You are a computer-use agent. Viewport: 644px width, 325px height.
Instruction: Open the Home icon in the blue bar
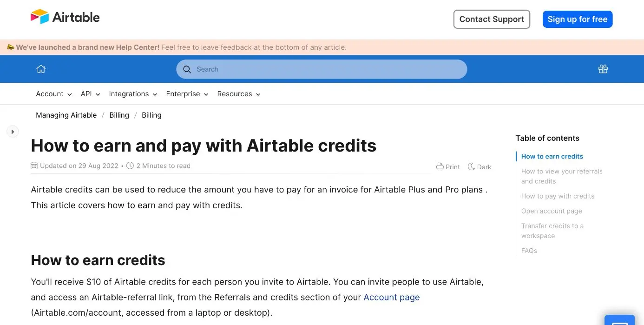coord(41,68)
